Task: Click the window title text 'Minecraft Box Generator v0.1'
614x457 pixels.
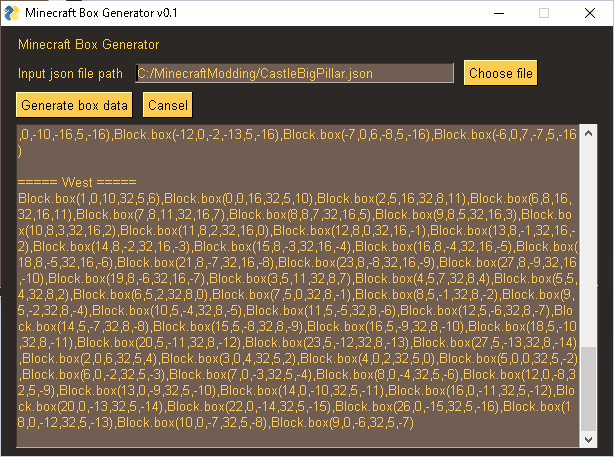Action: (x=101, y=13)
